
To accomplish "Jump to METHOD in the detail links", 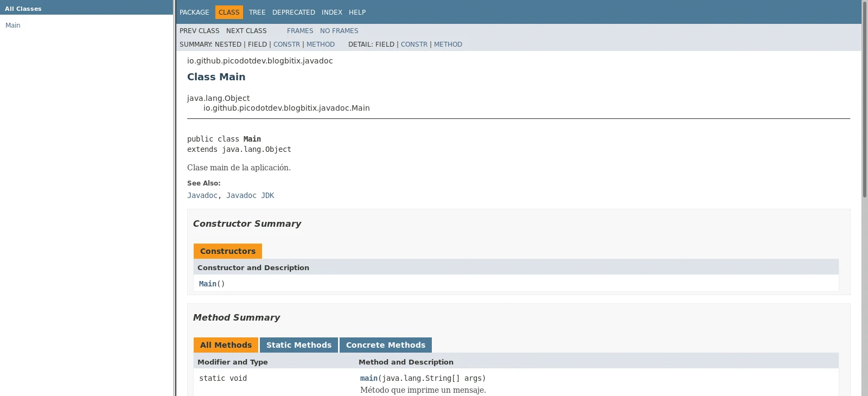I will pos(448,44).
